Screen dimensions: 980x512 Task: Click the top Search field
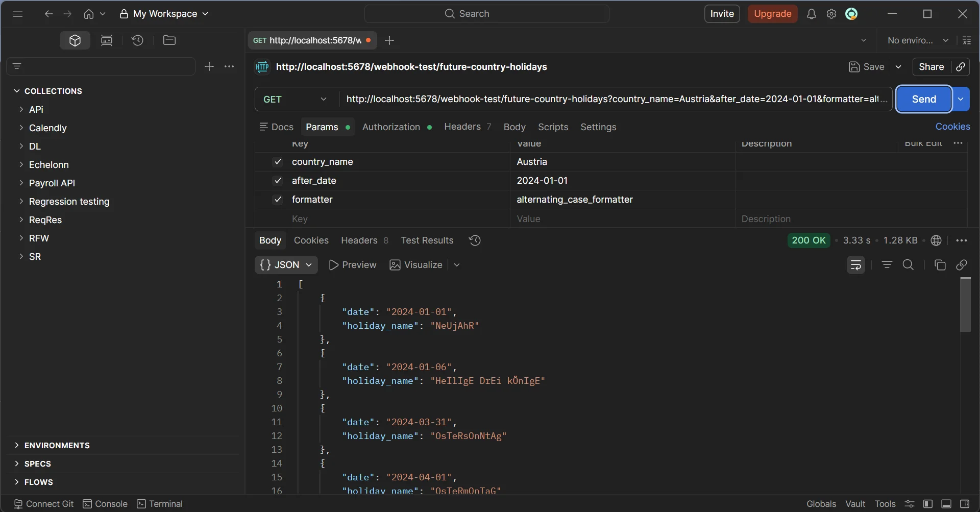(487, 14)
